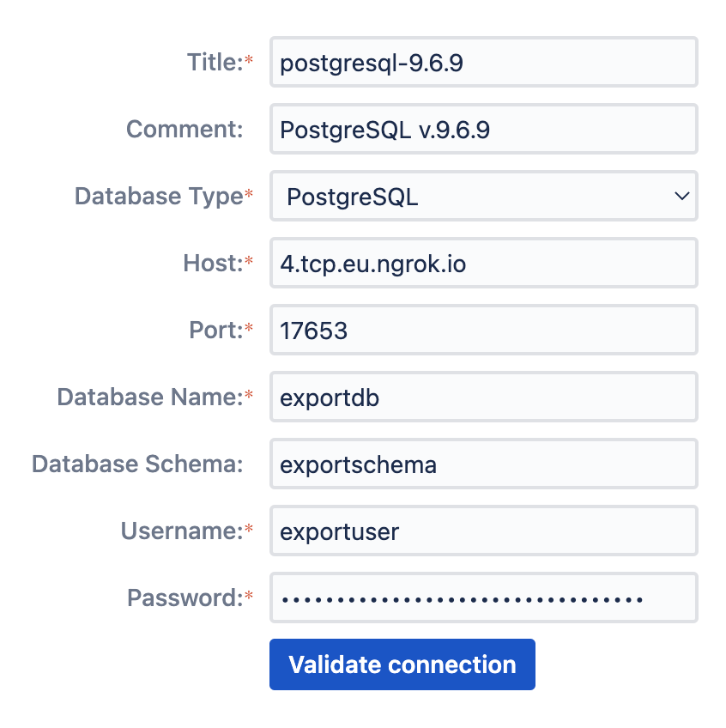Click the masked Password input field
726x728 pixels.
483,598
